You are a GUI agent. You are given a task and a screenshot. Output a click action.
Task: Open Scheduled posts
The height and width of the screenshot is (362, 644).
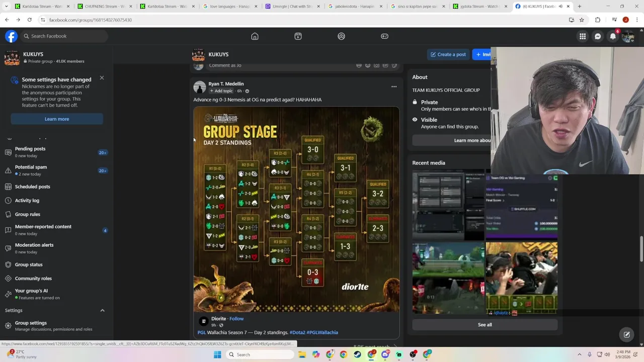pyautogui.click(x=56, y=187)
